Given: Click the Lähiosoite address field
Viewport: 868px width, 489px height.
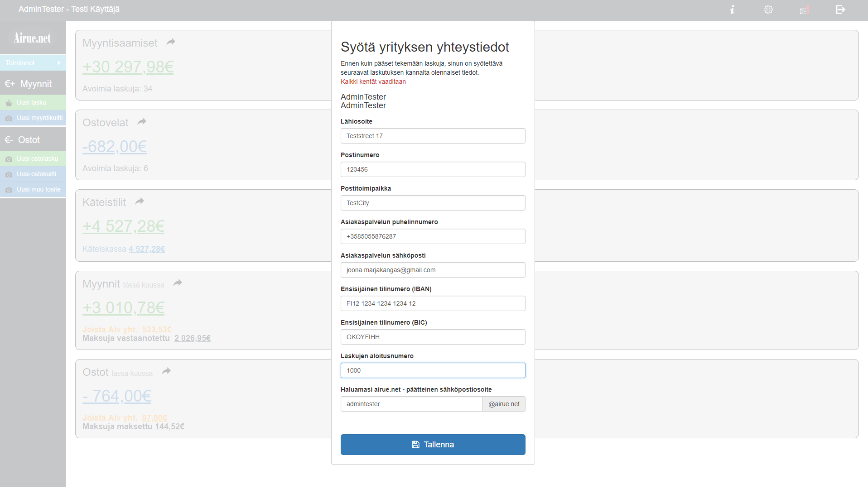Looking at the screenshot, I should tap(433, 136).
